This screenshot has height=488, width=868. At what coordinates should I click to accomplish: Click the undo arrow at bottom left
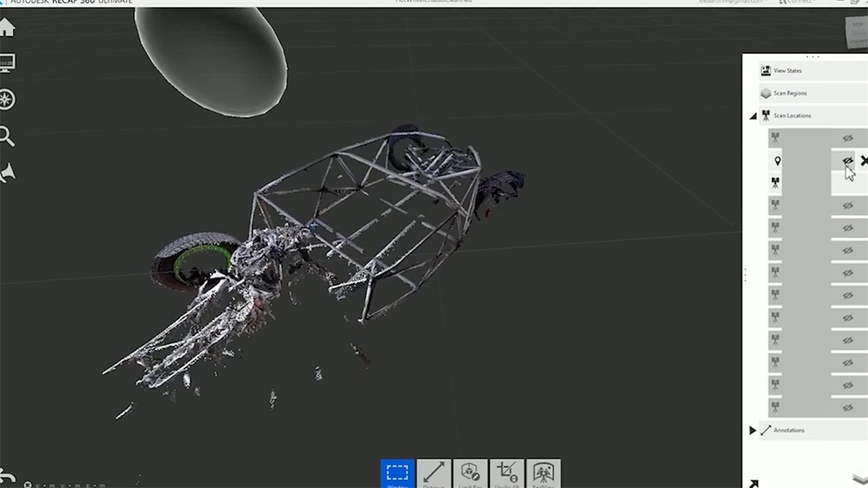[7, 476]
